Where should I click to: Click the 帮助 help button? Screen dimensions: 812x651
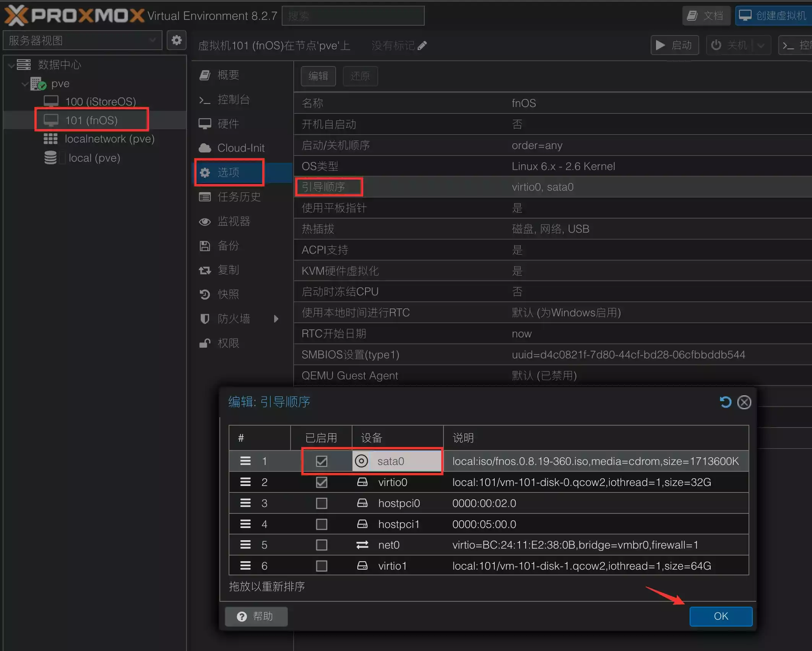click(256, 616)
